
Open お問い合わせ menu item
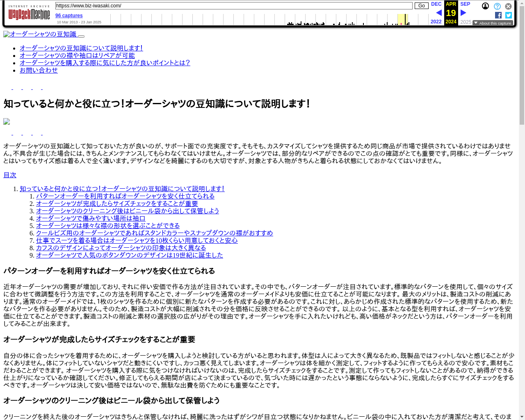click(39, 70)
